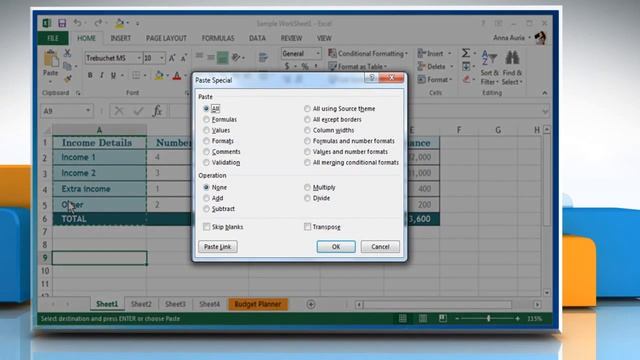This screenshot has height=360, width=640.
Task: Switch to the PAGE LAYOUT ribbon tab
Action: point(166,38)
